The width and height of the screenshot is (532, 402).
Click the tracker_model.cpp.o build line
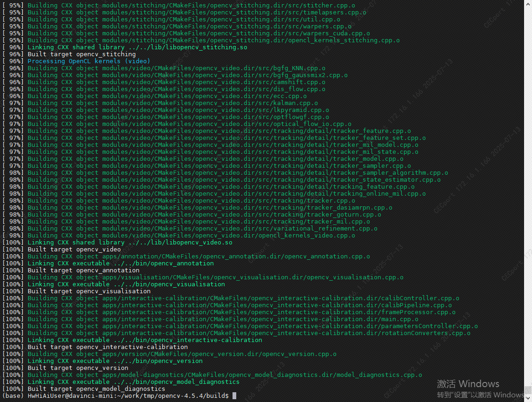[x=203, y=158]
